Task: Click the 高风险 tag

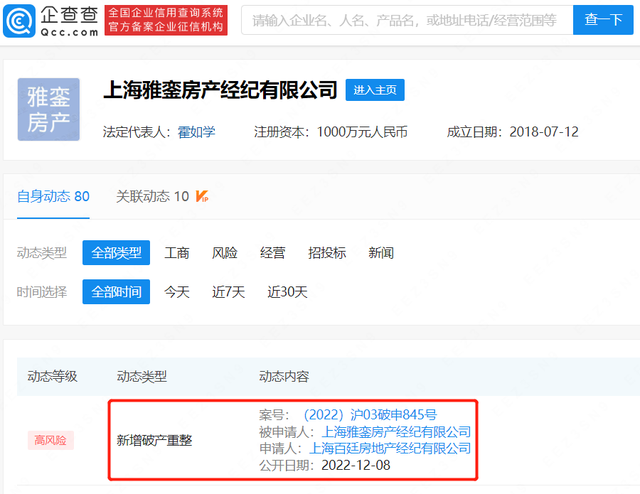Action: pyautogui.click(x=51, y=440)
